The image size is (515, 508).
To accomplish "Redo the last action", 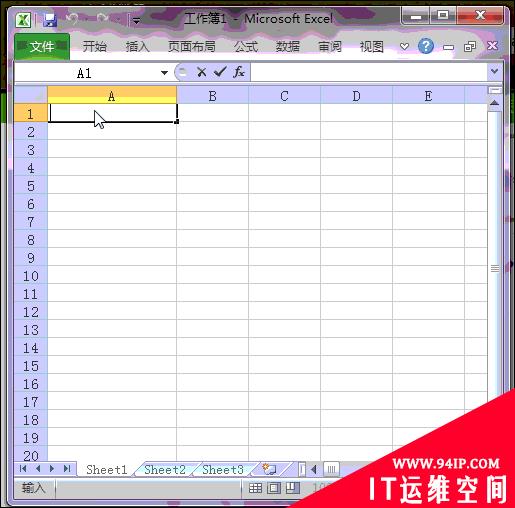I will (x=103, y=18).
